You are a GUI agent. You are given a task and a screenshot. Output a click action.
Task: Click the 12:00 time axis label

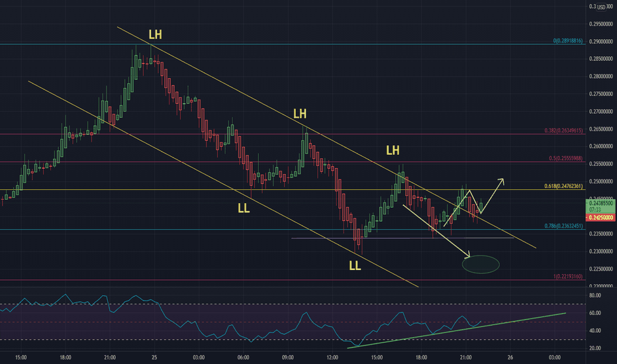[332, 357]
